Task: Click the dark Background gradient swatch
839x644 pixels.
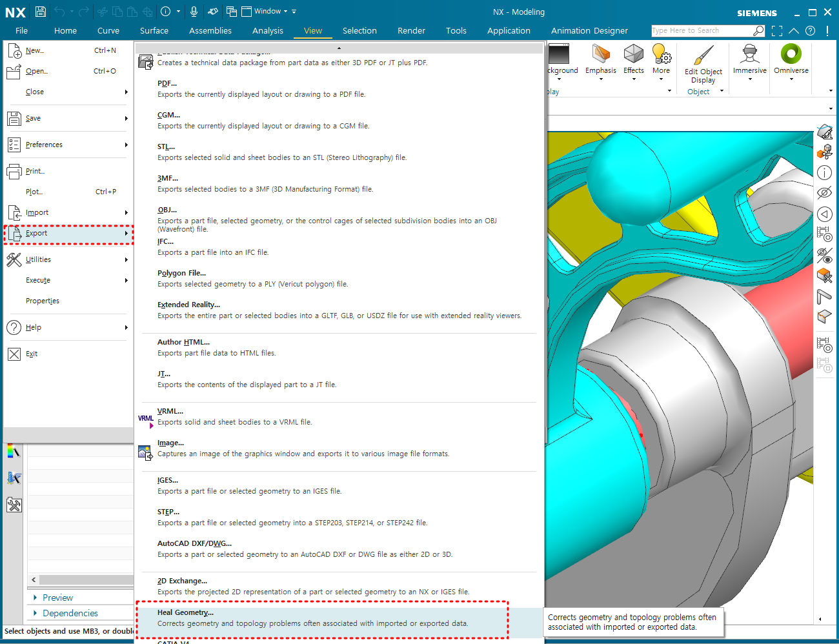Action: 559,54
